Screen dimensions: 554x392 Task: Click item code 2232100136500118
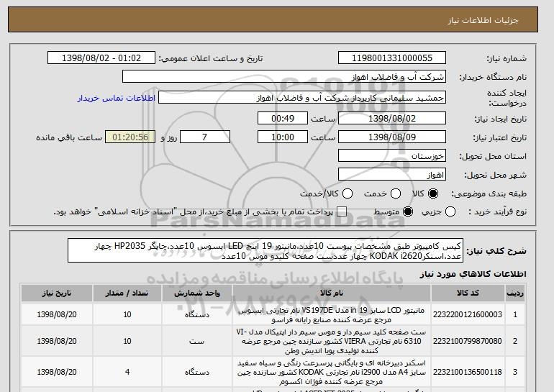coord(468,372)
